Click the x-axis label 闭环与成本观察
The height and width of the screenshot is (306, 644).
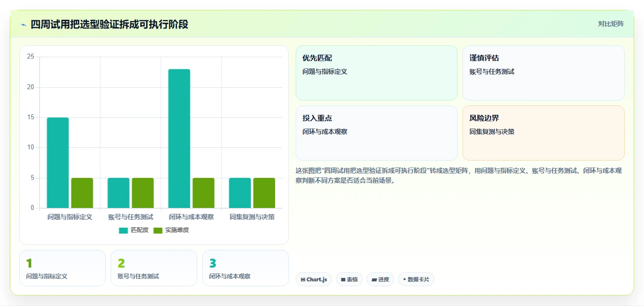click(191, 217)
